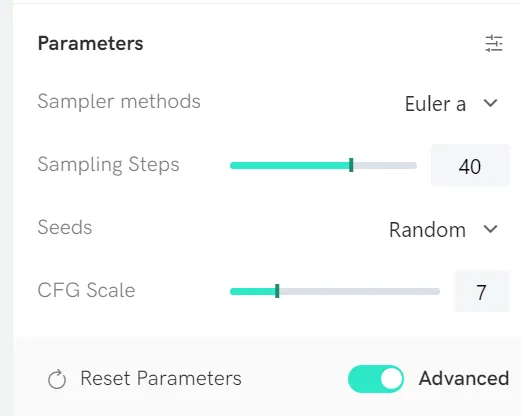Click the Sampler methods label
The width and height of the screenshot is (521, 416).
(x=119, y=102)
